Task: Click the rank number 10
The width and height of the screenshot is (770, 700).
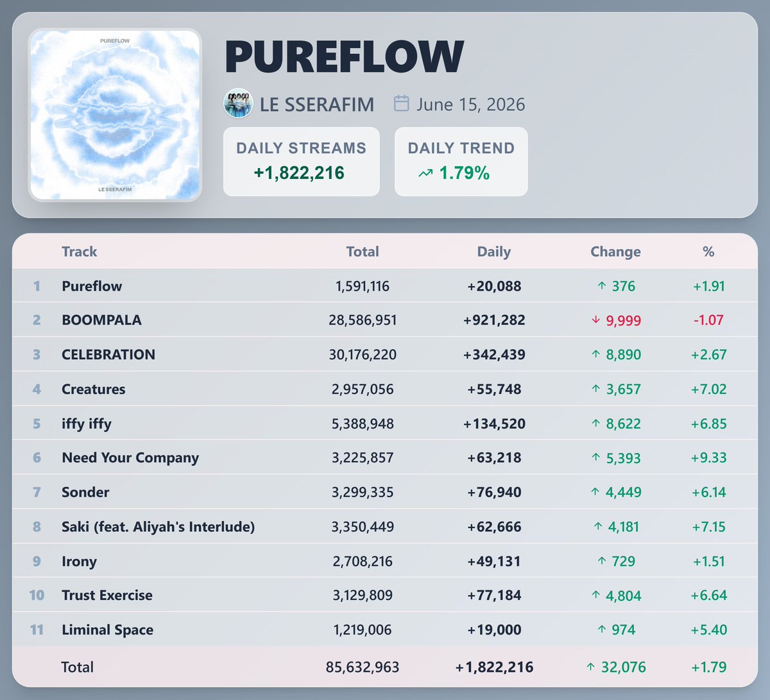Action: [x=37, y=595]
